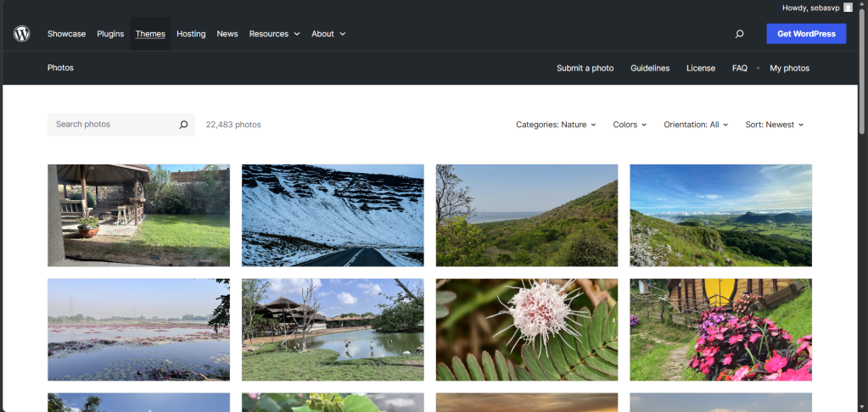Screen dimensions: 868x412
Task: Change the Orientation: All filter
Action: (x=696, y=125)
